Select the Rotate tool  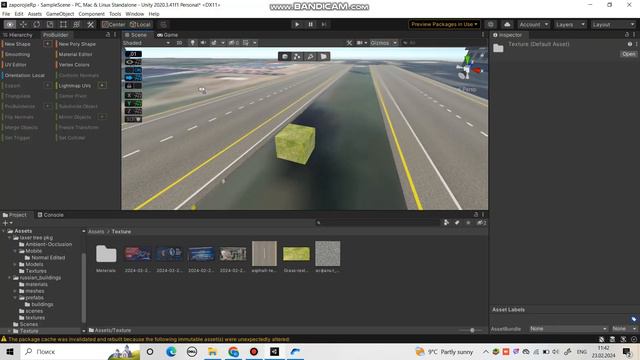point(37,24)
